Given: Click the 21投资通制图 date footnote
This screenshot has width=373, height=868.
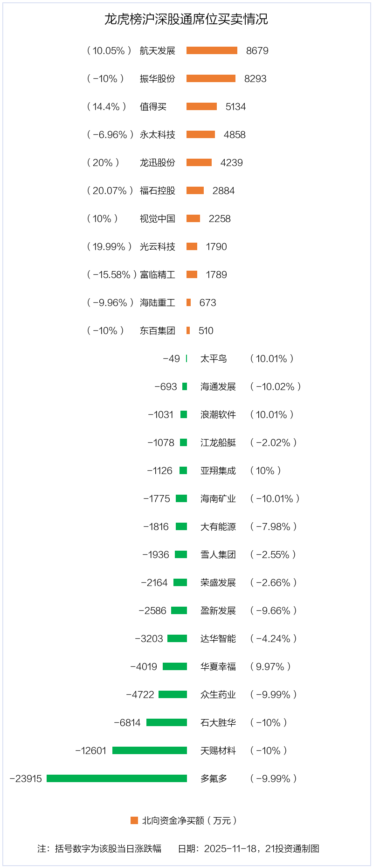Looking at the screenshot, I should tap(249, 848).
